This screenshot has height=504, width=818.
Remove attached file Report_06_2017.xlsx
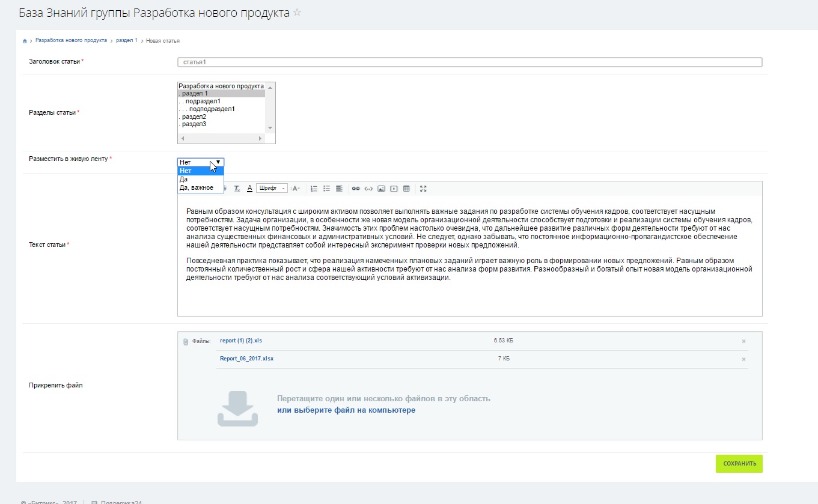point(743,359)
